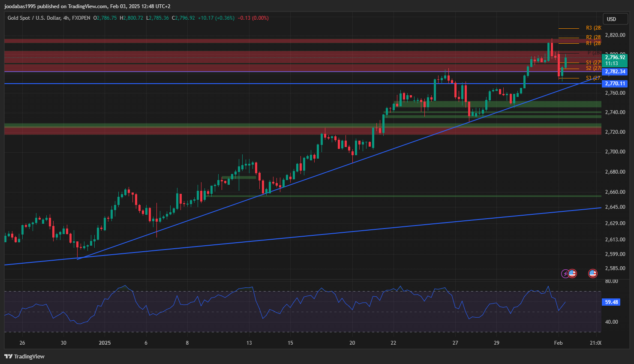Click the 2,720.00 price axis label
This screenshot has height=364, width=634.
[x=615, y=132]
